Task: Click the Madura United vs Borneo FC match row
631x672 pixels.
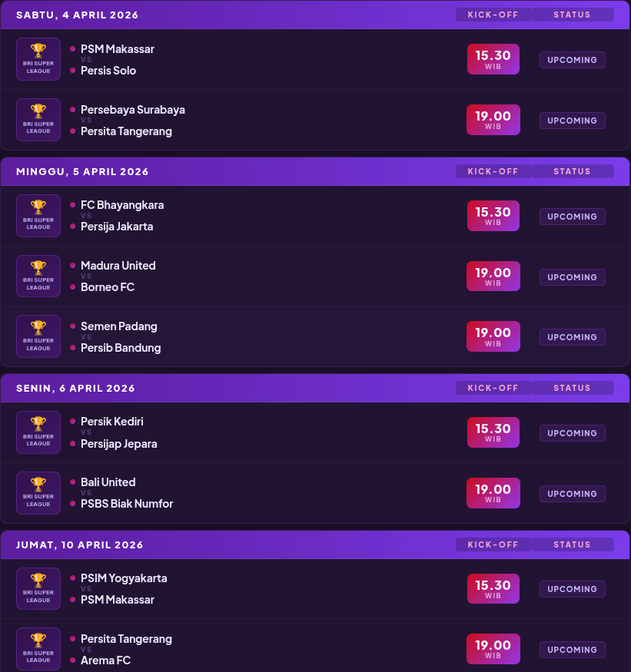Action: (315, 276)
